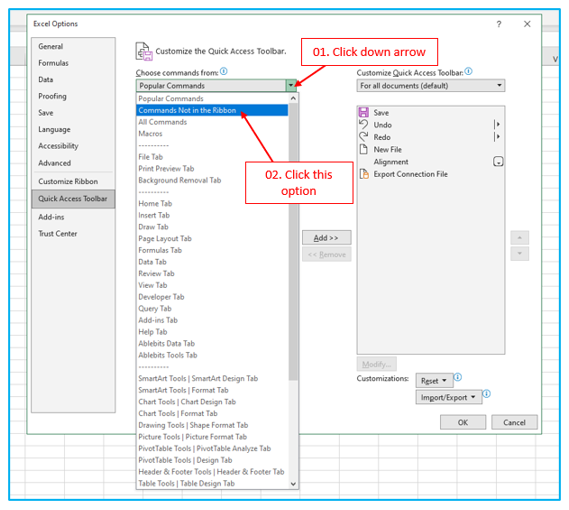Select Alignment entry in toolbar list
This screenshot has width=569, height=510.
[431, 162]
